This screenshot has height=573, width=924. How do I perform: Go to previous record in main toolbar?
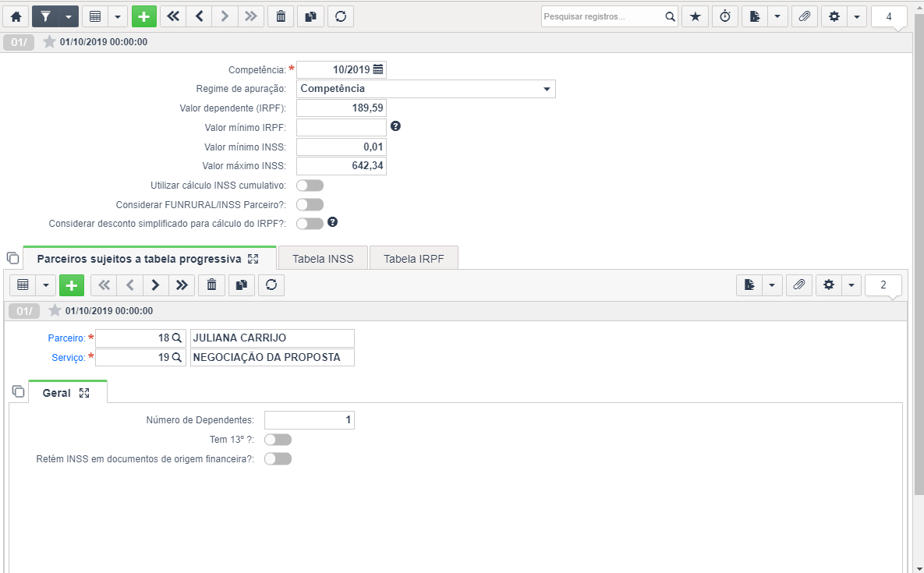click(199, 16)
